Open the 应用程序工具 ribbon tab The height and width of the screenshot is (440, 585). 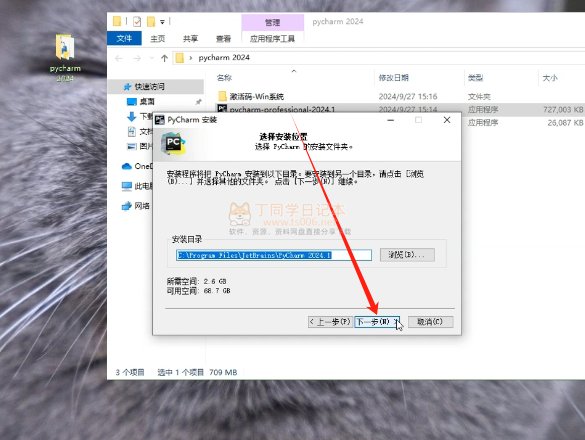272,39
